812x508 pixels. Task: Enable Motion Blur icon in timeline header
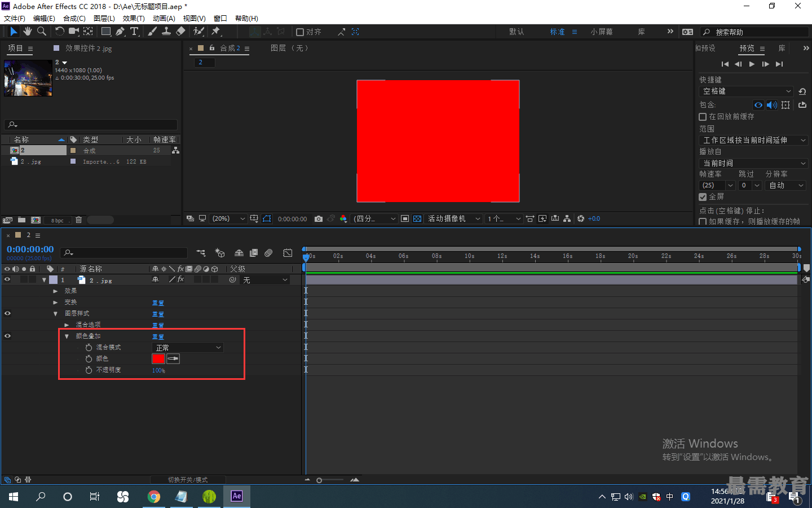tap(268, 253)
